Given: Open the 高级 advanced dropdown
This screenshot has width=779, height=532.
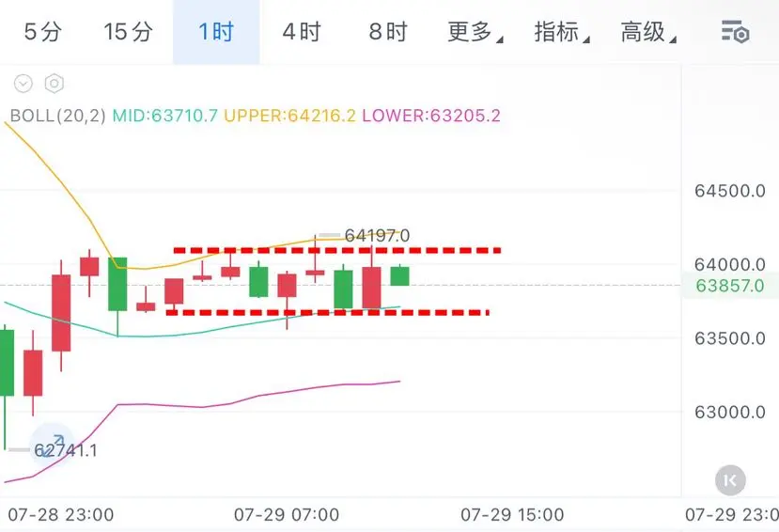Looking at the screenshot, I should click(647, 32).
